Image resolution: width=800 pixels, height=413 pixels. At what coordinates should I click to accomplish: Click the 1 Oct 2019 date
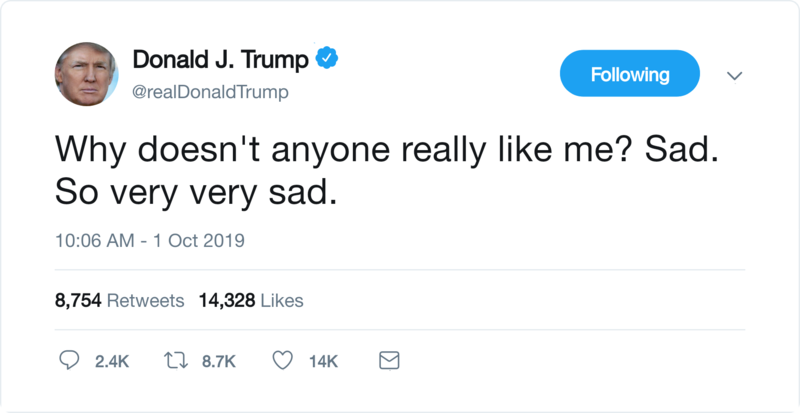[199, 240]
